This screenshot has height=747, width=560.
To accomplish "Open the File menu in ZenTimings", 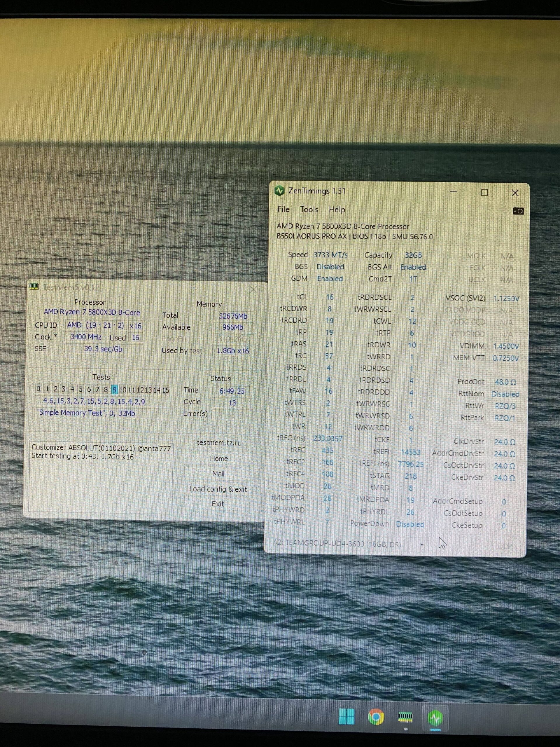I will (x=283, y=210).
